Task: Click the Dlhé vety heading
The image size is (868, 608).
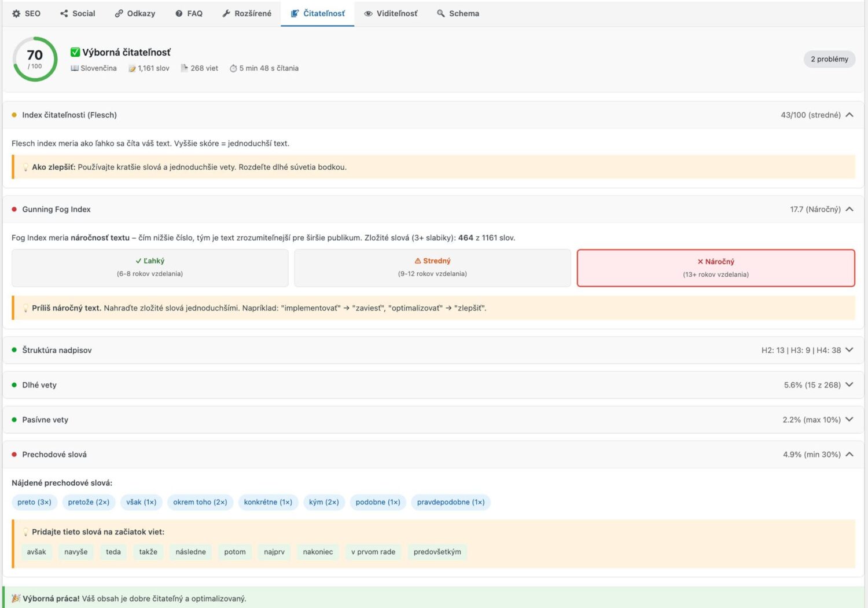Action: coord(39,385)
